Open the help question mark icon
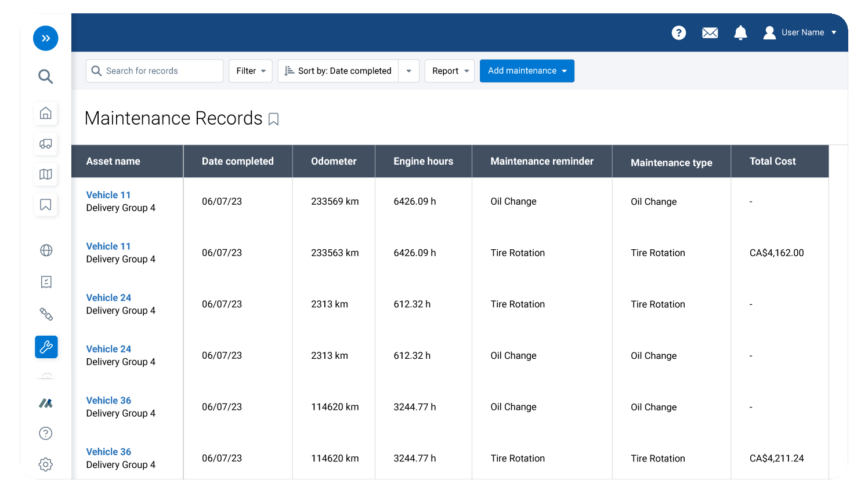868x502 pixels. tap(679, 32)
